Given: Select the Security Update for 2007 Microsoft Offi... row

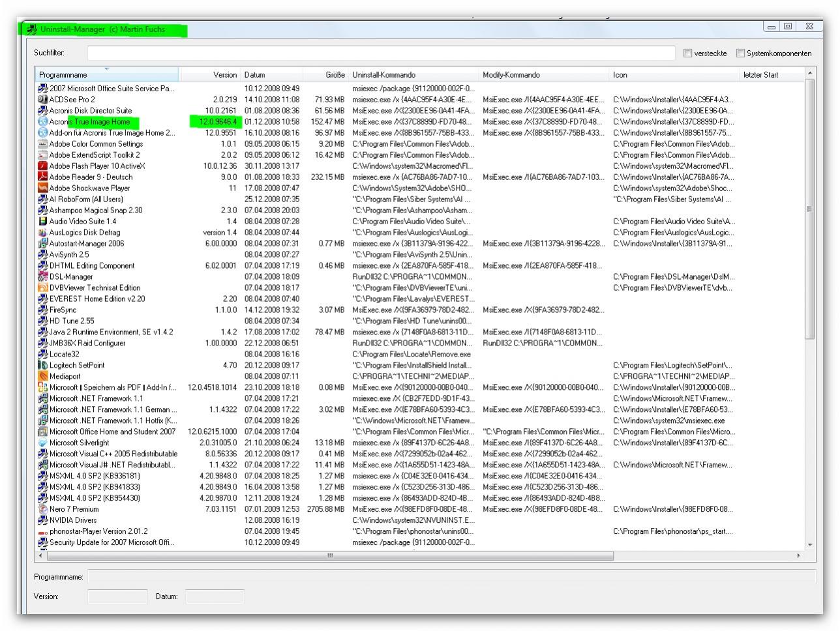Looking at the screenshot, I should [420, 543].
